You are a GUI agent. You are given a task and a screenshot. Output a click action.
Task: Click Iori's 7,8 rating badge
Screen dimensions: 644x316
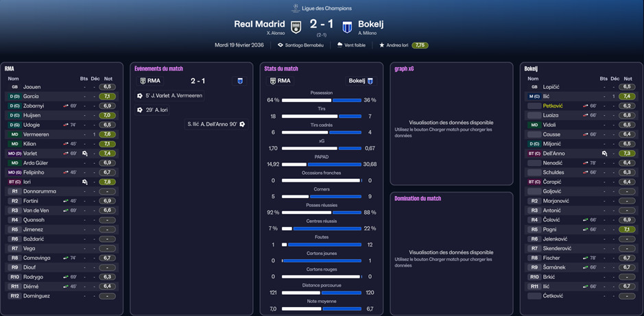tap(108, 182)
